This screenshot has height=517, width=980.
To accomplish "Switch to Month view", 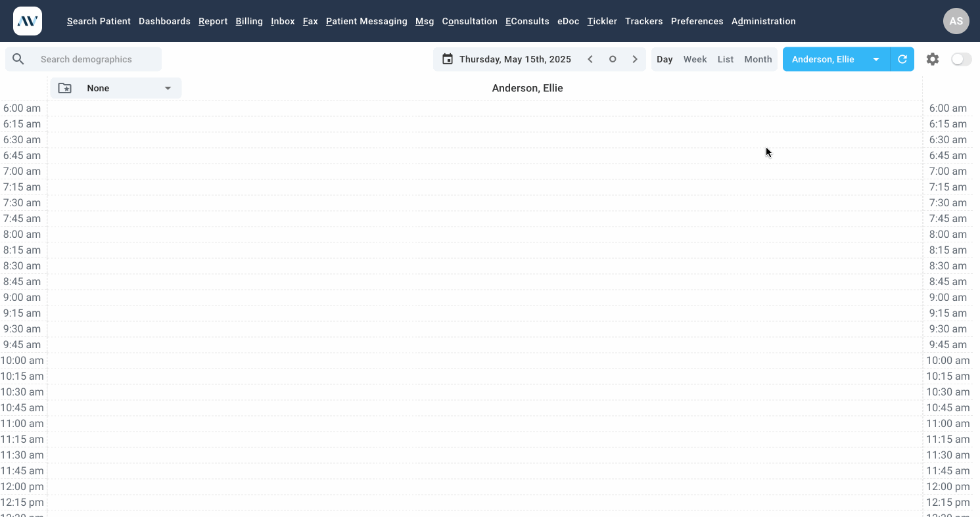I will point(758,59).
